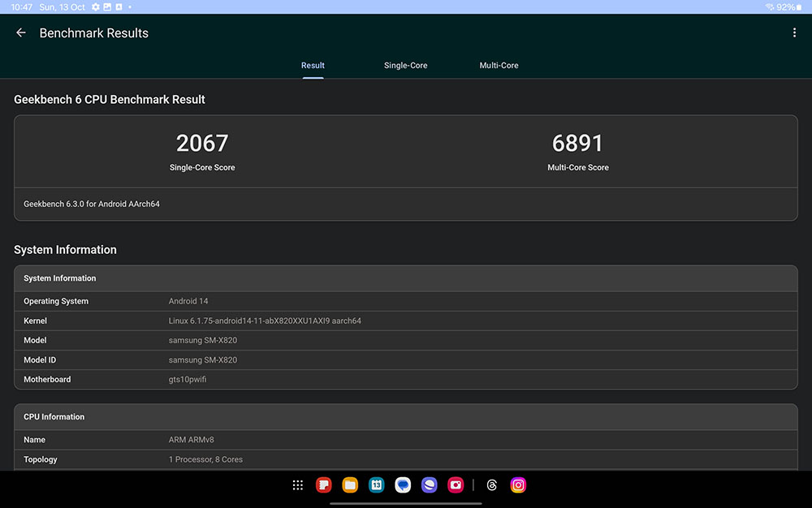Tap 'samsung SM-X820' in the Model row
812x508 pixels.
[203, 340]
